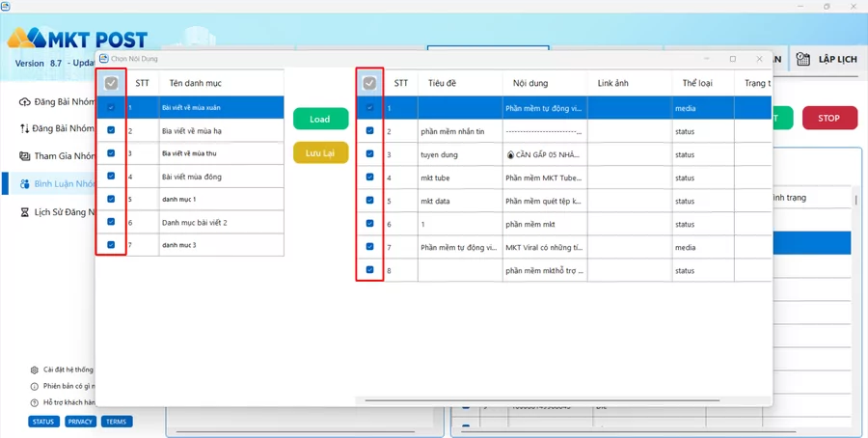Click the STATUS button

tap(43, 422)
